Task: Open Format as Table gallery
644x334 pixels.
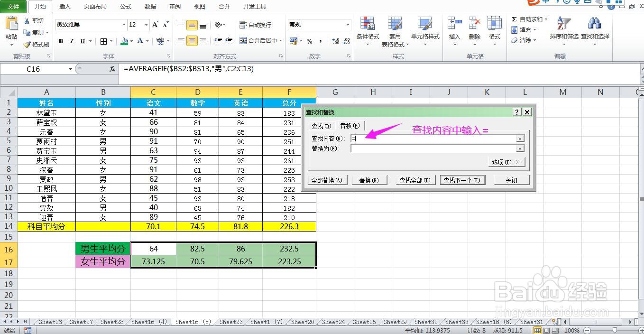Action: coord(395,31)
